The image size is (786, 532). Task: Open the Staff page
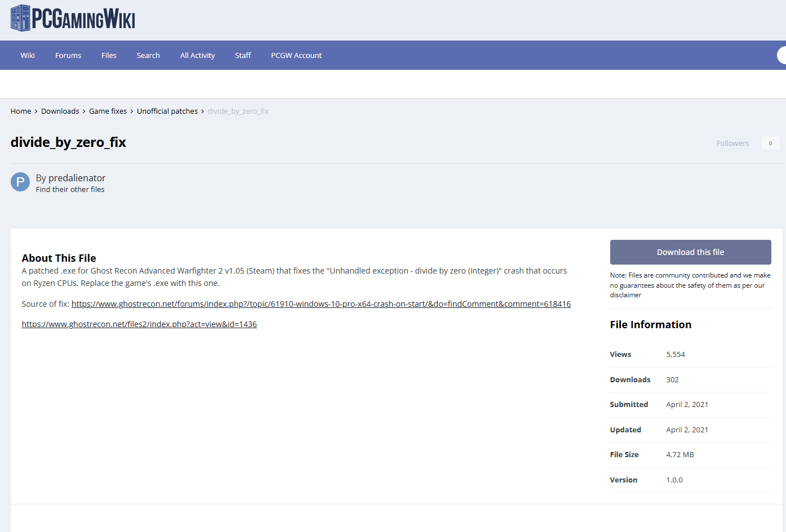(243, 55)
